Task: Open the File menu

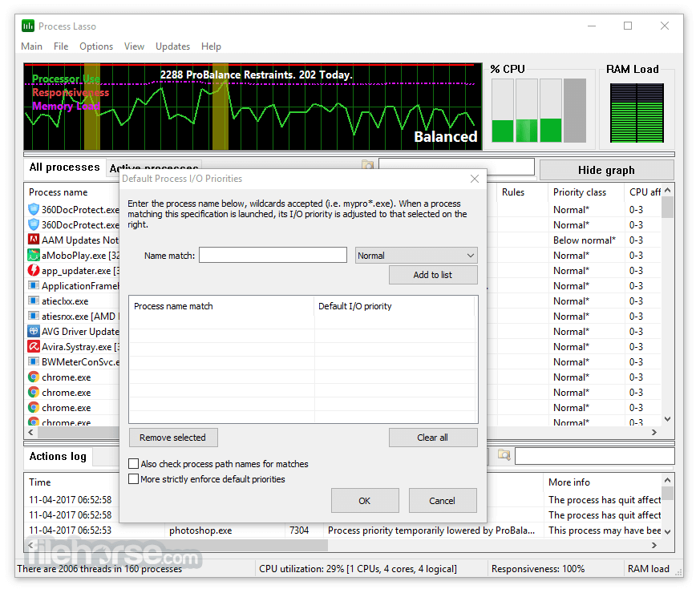Action: tap(61, 46)
